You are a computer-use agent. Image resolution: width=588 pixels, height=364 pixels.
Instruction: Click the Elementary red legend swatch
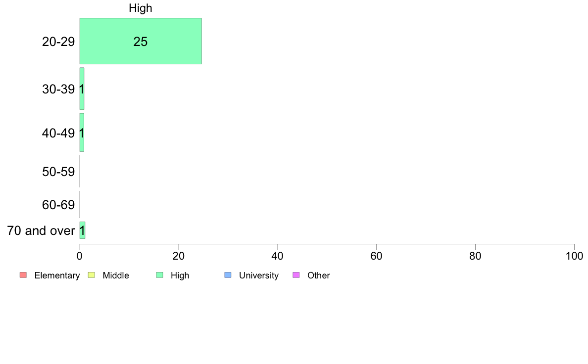[23, 275]
